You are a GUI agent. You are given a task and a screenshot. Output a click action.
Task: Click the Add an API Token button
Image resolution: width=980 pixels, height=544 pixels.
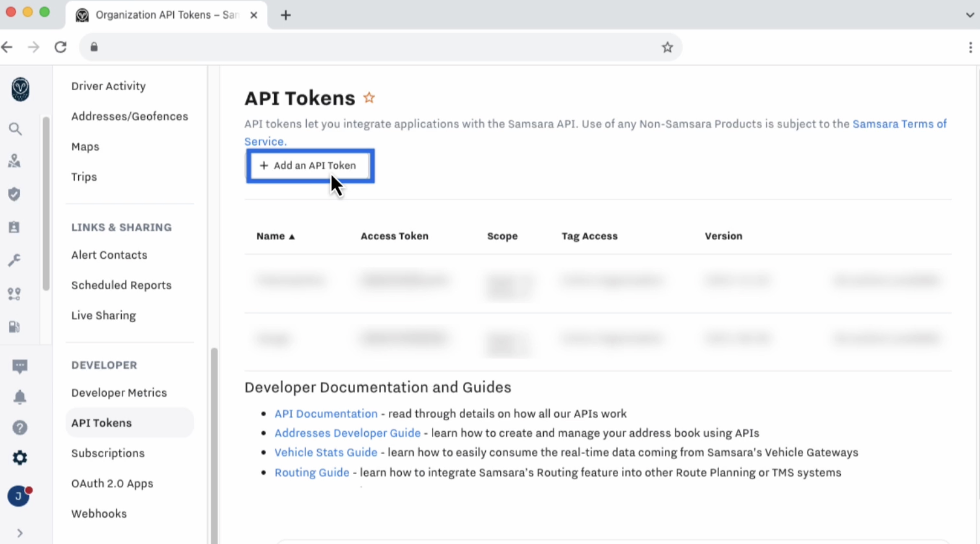coord(309,166)
